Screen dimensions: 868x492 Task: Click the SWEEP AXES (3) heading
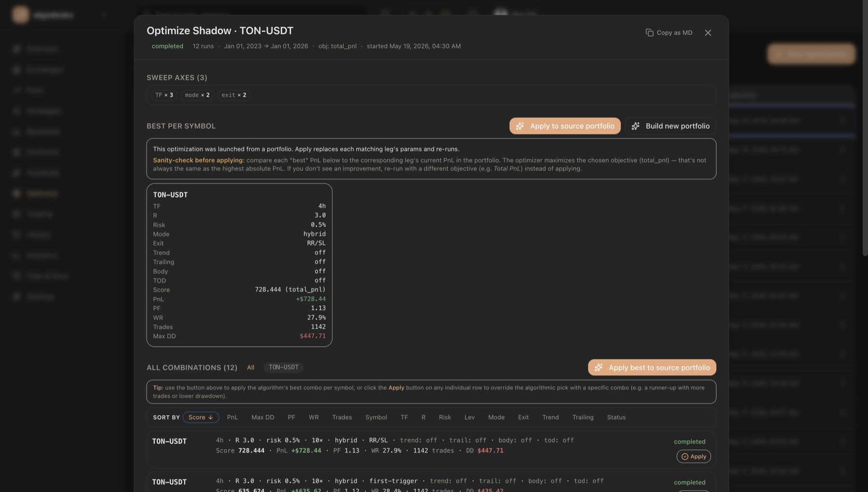click(x=177, y=78)
